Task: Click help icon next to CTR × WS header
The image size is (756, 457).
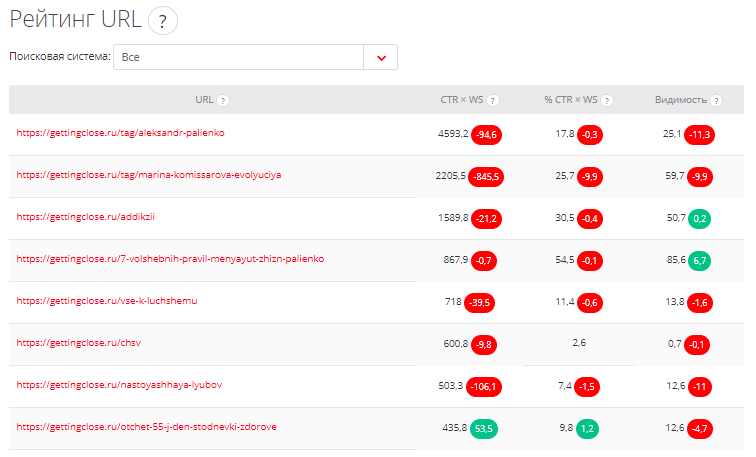Action: click(x=492, y=100)
